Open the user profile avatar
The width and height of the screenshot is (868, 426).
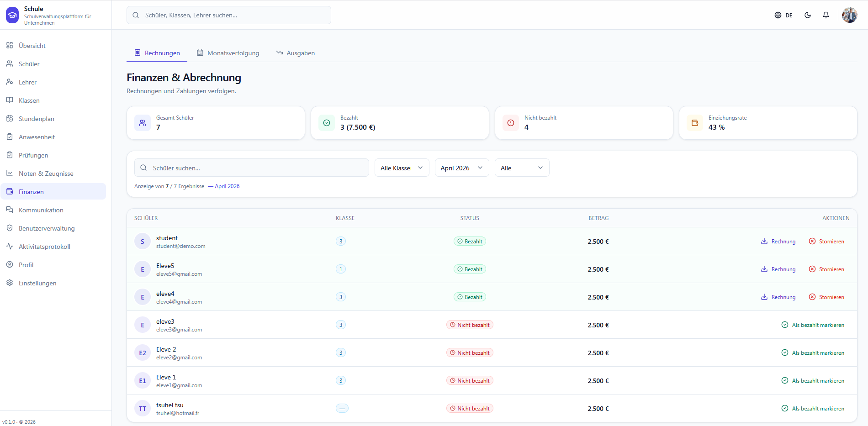850,15
